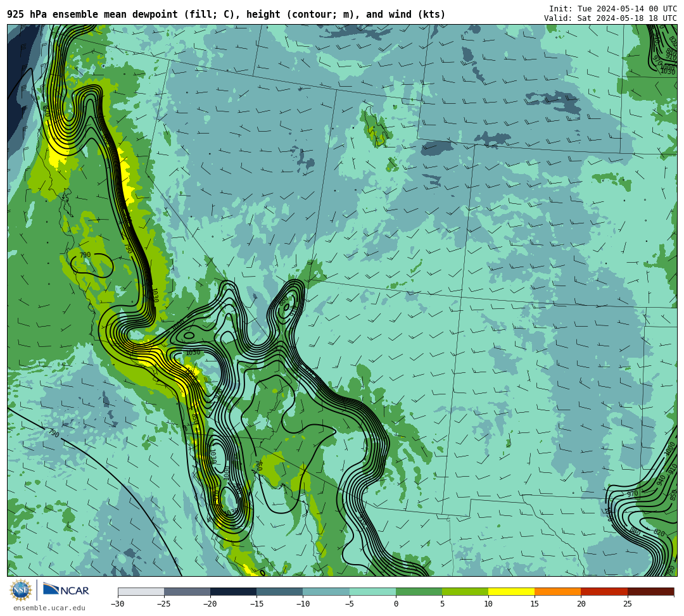Click the '−15' colorbar tick label
Image resolution: width=684 pixels, height=616 pixels.
[256, 604]
